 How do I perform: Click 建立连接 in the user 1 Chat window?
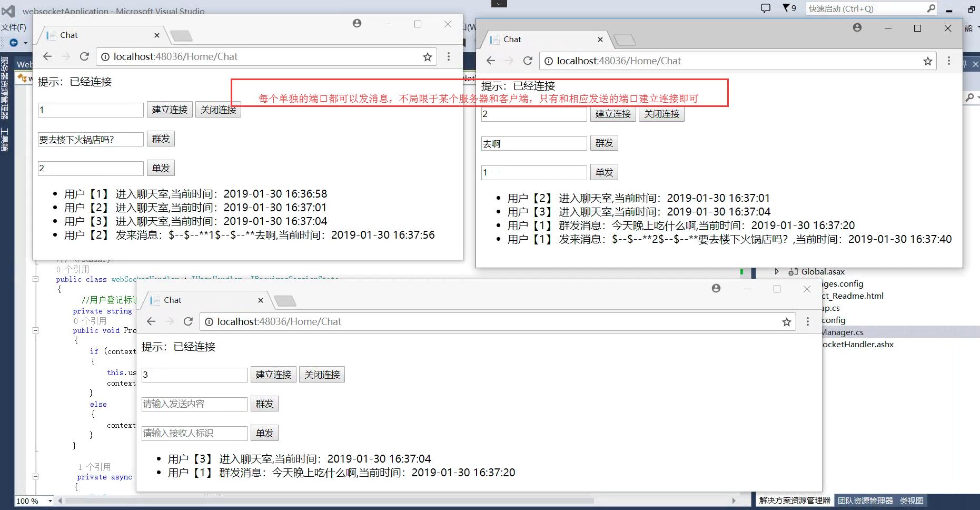point(170,110)
